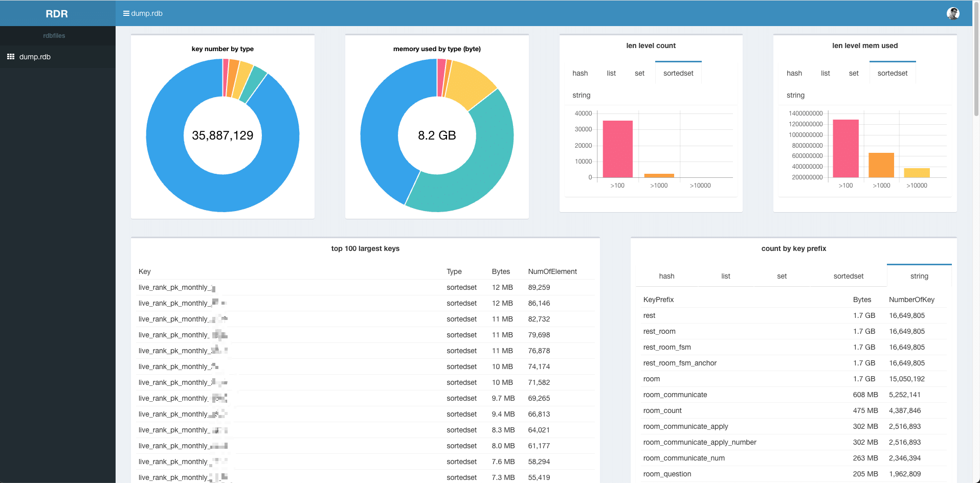Choose sortedset tab in len level count
Viewport: 980px width, 483px height.
[678, 73]
